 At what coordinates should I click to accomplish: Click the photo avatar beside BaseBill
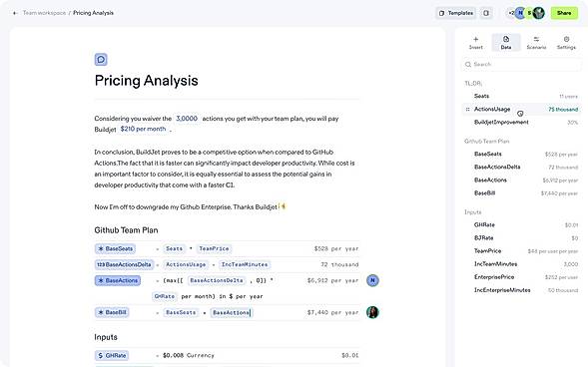372,312
